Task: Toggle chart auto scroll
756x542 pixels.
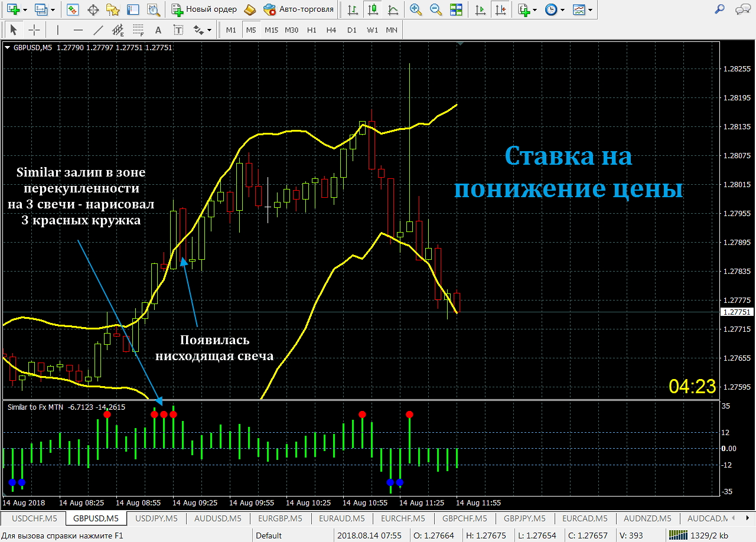Action: 481,9
